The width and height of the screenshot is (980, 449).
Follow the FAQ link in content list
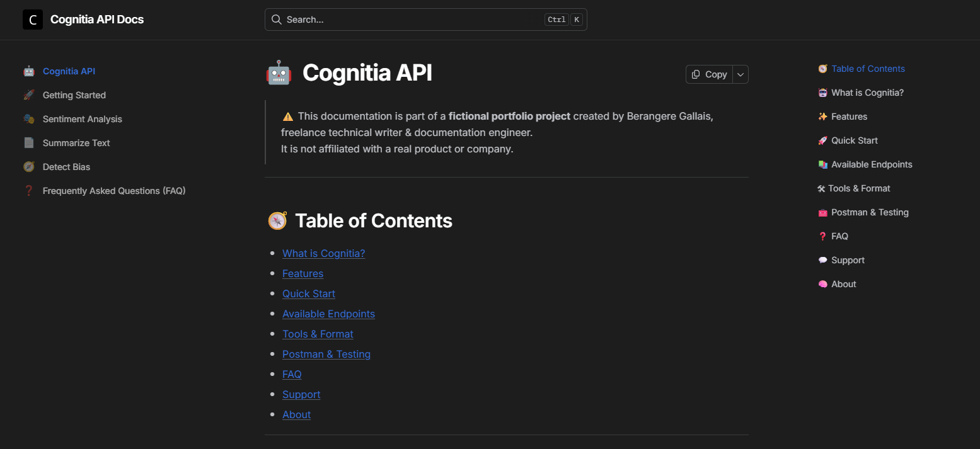pos(292,374)
